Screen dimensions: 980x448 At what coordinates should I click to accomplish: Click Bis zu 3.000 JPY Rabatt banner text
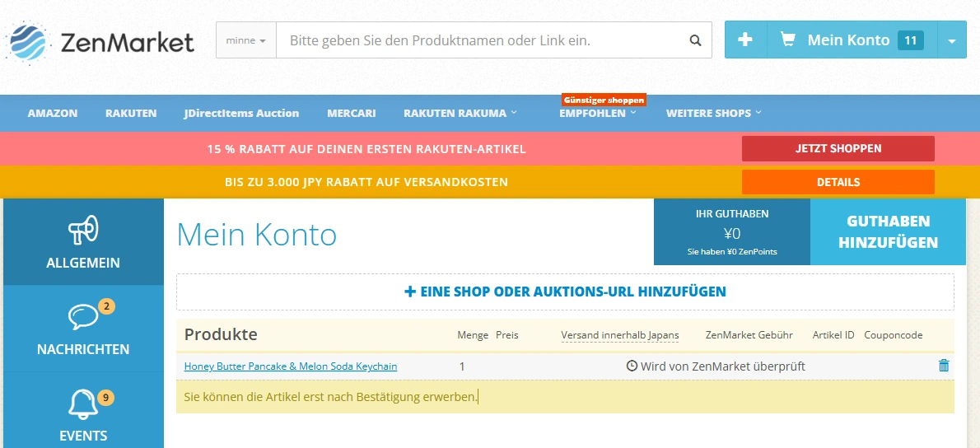pyautogui.click(x=366, y=183)
